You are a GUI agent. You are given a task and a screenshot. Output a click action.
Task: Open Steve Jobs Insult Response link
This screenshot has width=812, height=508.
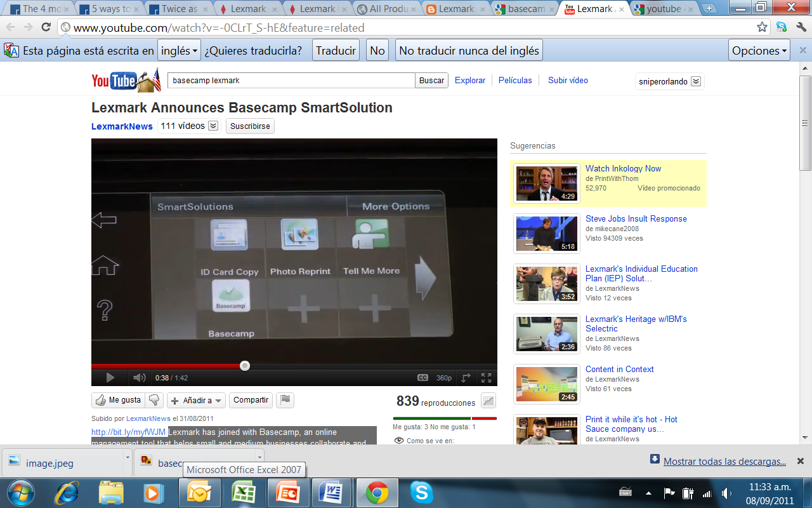636,218
